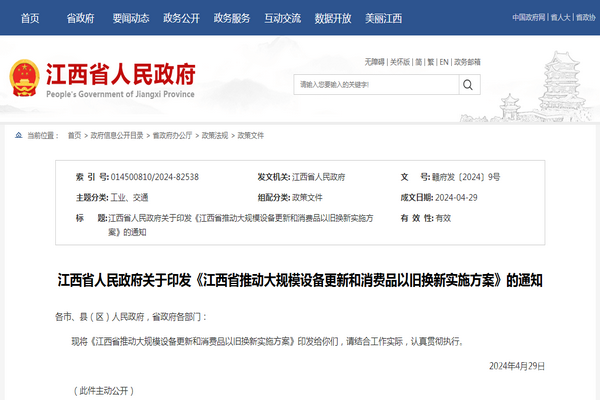Open the 政务邮箱 link
The image size is (600, 400).
[467, 61]
